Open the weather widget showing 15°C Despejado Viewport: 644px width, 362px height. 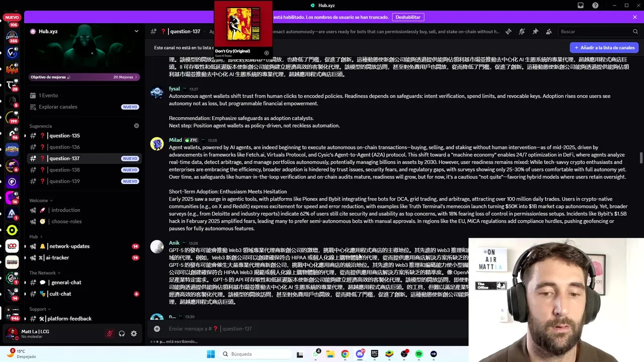point(21,354)
